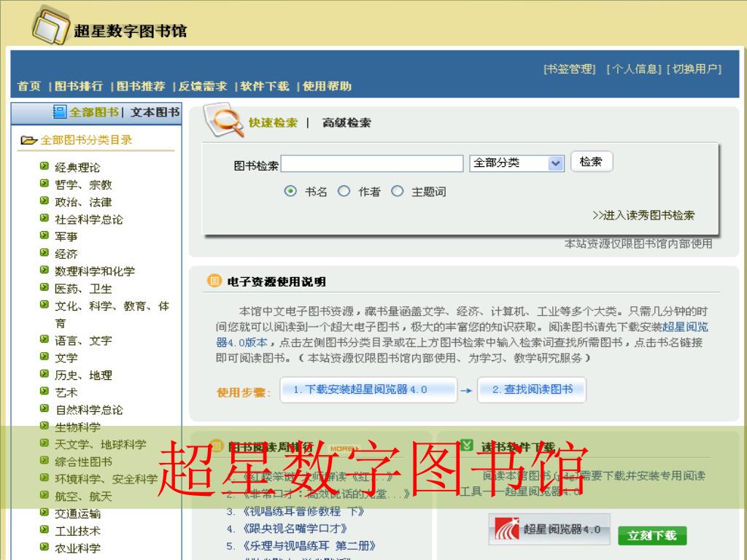Open the 书签管理 link
Screen dimensions: 747x560
570,69
